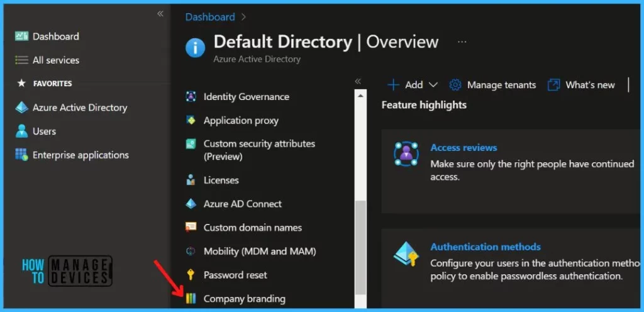Select Azure AD Connect menu item
This screenshot has height=312, width=644.
click(x=243, y=204)
